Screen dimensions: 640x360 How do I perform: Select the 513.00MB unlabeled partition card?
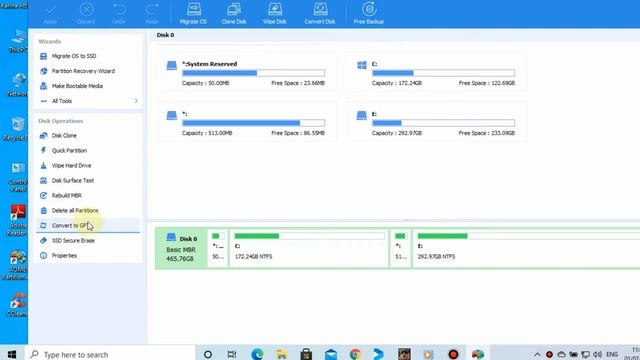(247, 122)
